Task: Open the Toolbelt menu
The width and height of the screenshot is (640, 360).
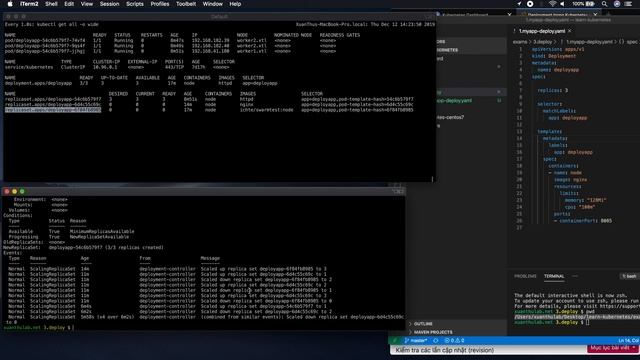Action: pyautogui.click(x=186, y=4)
